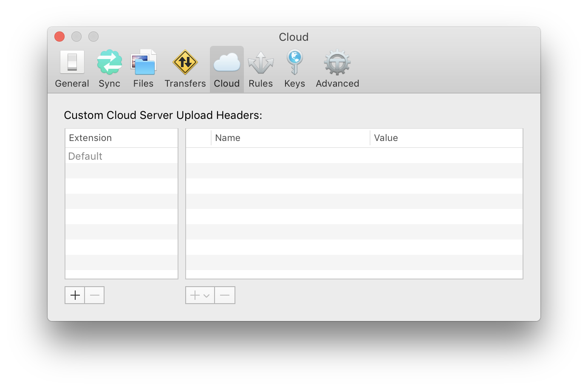Remove selected header with minus button

point(225,295)
